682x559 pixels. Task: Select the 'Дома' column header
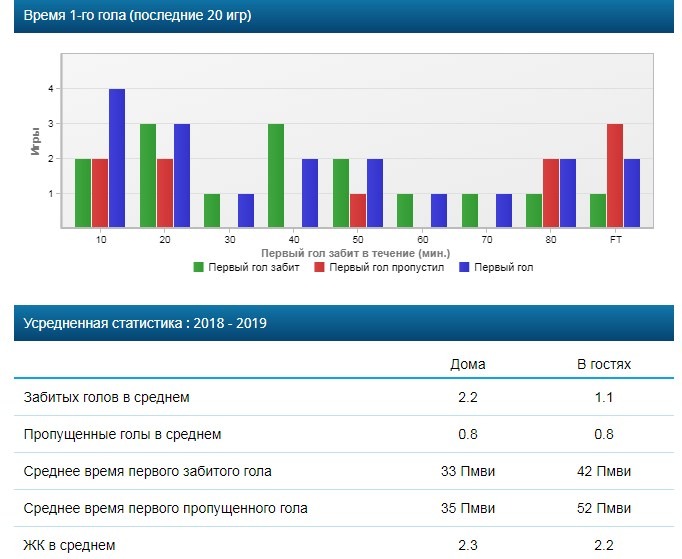[x=469, y=364]
